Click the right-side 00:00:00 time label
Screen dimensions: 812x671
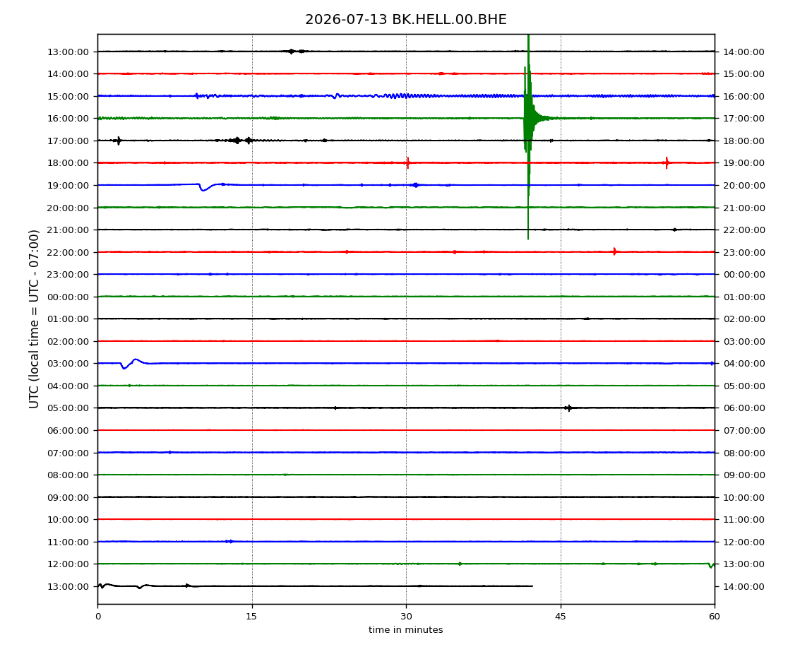(744, 275)
